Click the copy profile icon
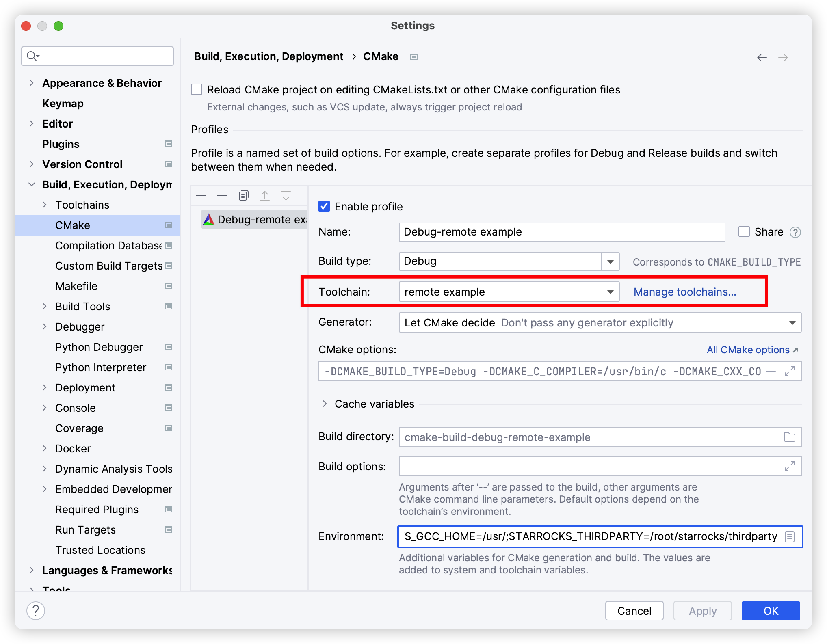 (x=243, y=196)
